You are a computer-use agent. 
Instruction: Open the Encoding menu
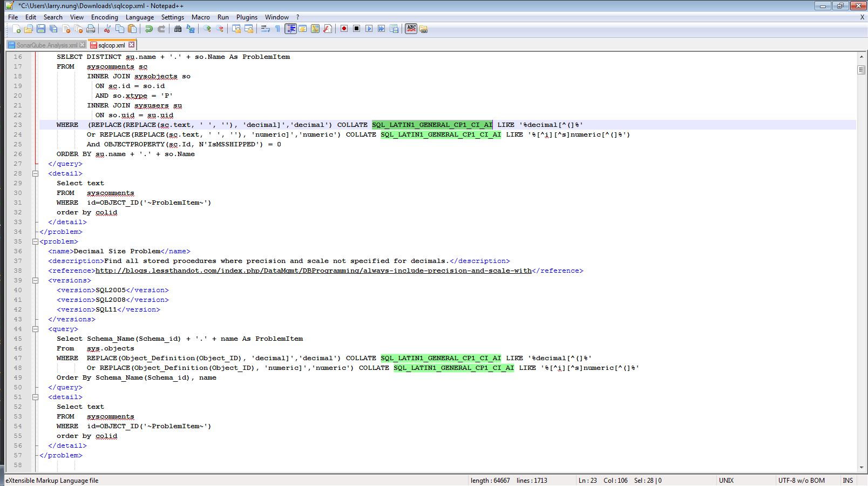click(105, 17)
